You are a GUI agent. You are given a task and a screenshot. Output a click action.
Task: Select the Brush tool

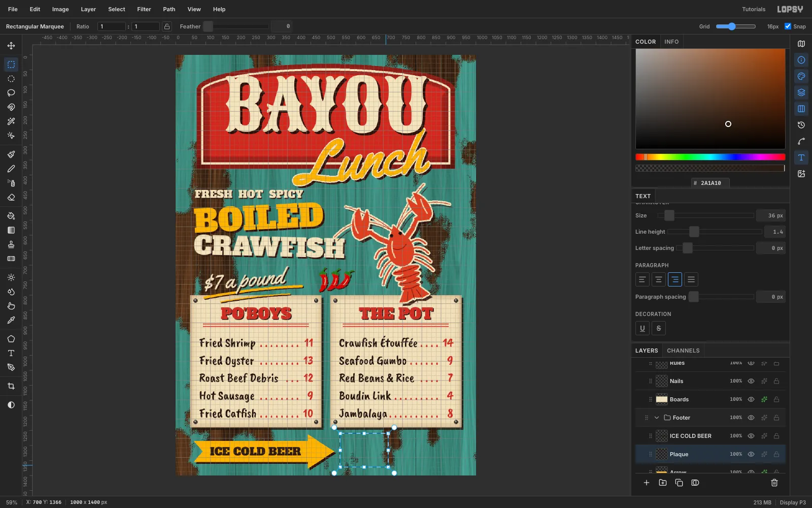(x=11, y=154)
